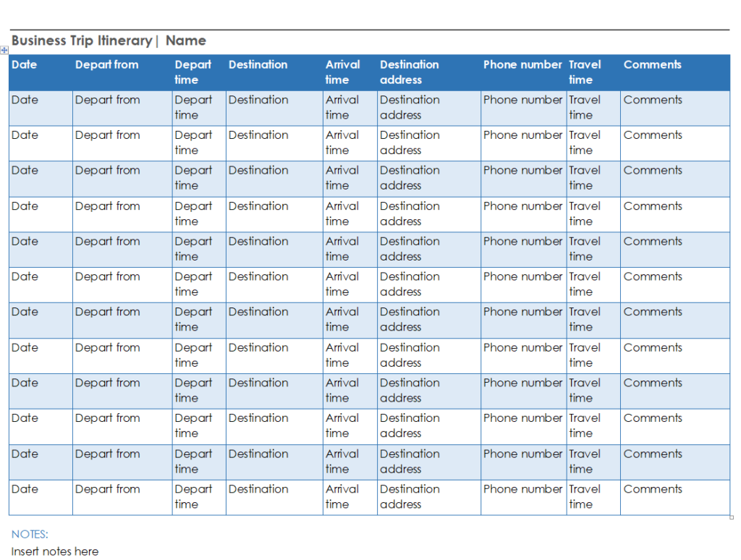This screenshot has height=560, width=741.
Task: Click 'Travel time' in the second data row
Action: click(585, 143)
